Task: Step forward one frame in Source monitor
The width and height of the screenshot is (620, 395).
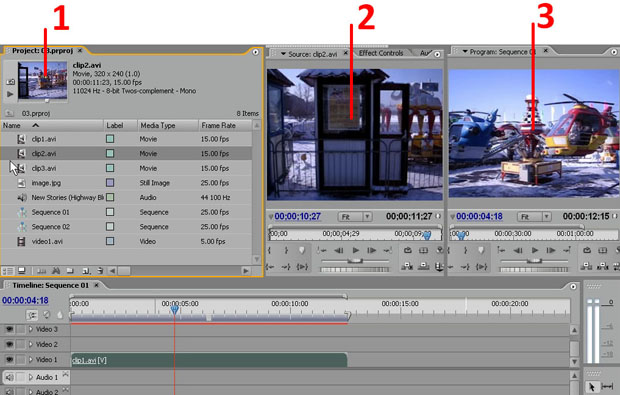Action: click(x=372, y=250)
